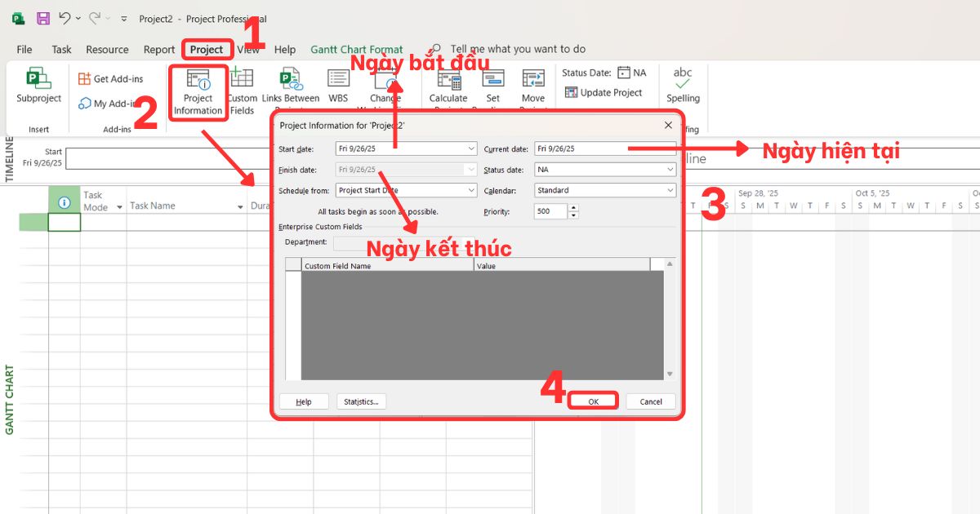980x514 pixels.
Task: Open Links Between Projects
Action: [291, 84]
